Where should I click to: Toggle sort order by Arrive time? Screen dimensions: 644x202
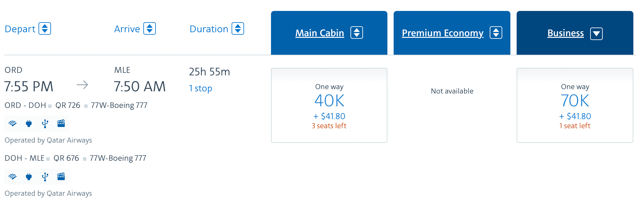(150, 29)
